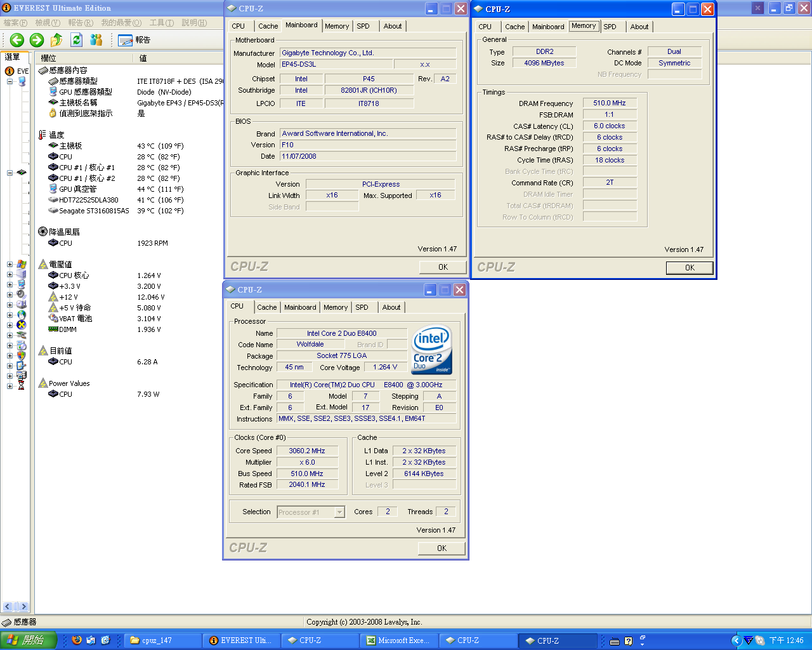Viewport: 812px width, 650px height.
Task: Select the hourglass benchmark tree icon
Action: [22, 386]
